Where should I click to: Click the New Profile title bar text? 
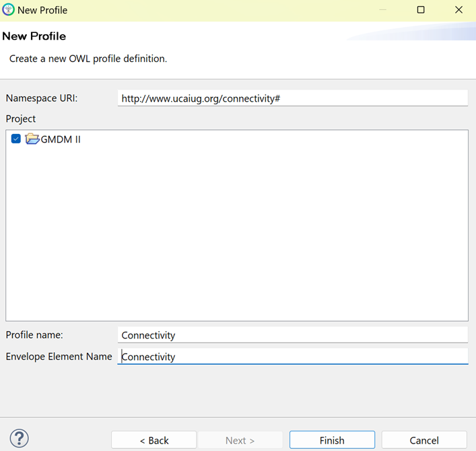point(42,10)
